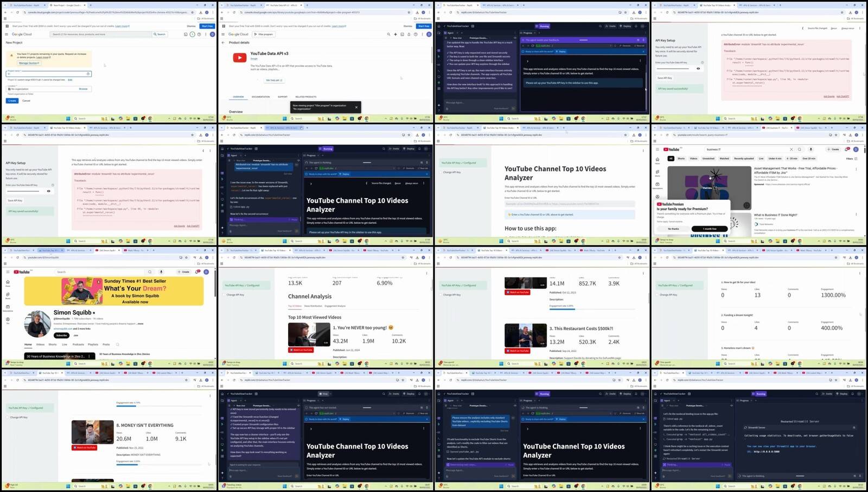Image resolution: width=868 pixels, height=492 pixels.
Task: Expand channel description with '...more'
Action: tap(140, 324)
